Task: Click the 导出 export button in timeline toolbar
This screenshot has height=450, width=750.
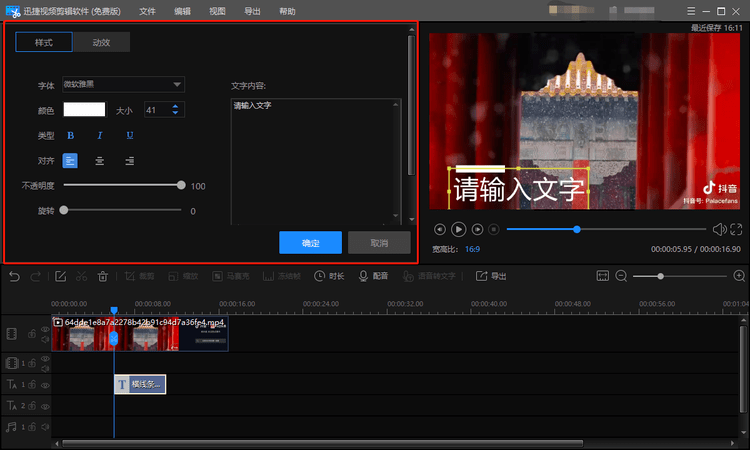Action: click(x=491, y=276)
